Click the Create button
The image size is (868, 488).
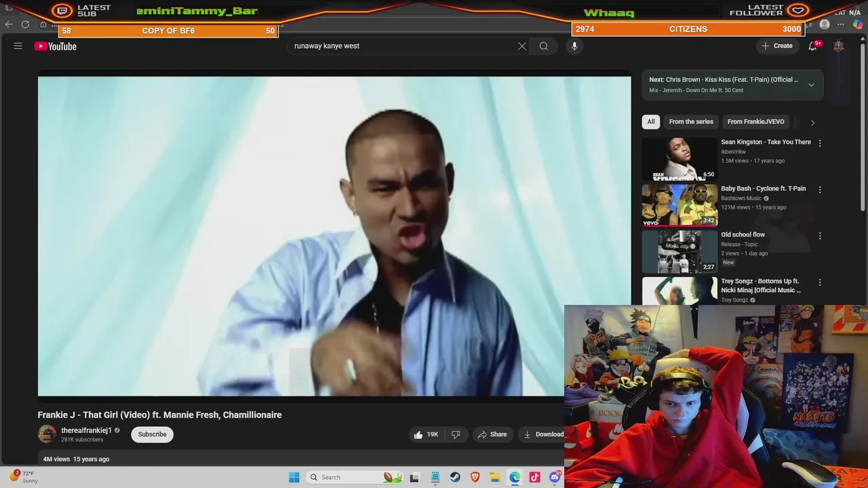tap(777, 46)
